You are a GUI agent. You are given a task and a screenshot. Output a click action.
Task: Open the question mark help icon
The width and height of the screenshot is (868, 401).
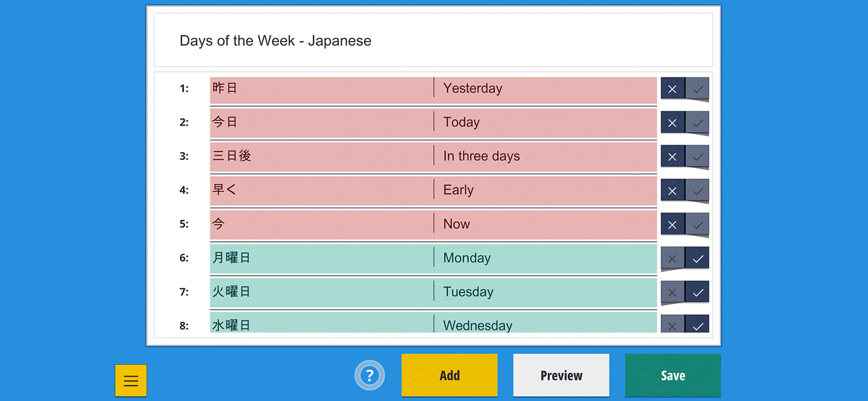pos(369,375)
